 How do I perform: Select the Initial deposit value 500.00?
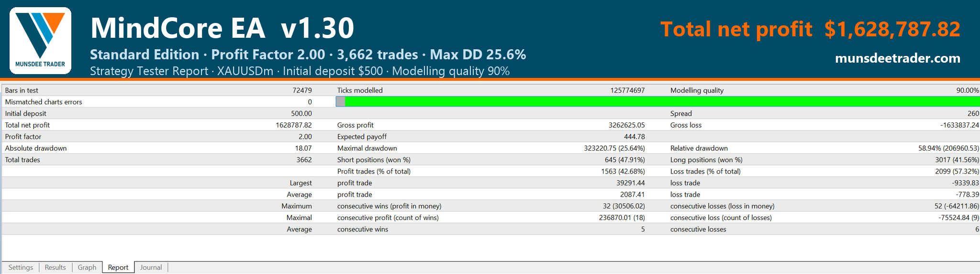point(301,113)
